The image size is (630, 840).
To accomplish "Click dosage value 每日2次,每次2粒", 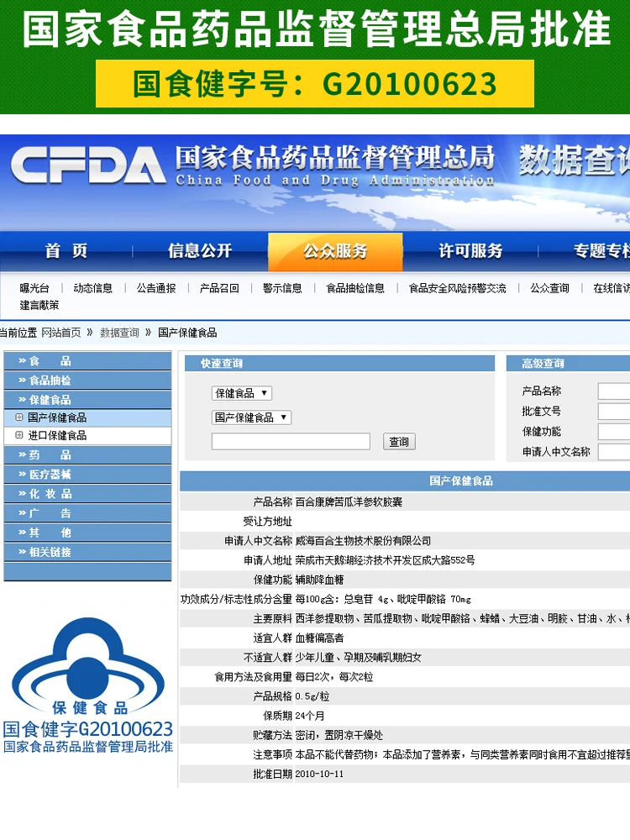I will point(333,677).
